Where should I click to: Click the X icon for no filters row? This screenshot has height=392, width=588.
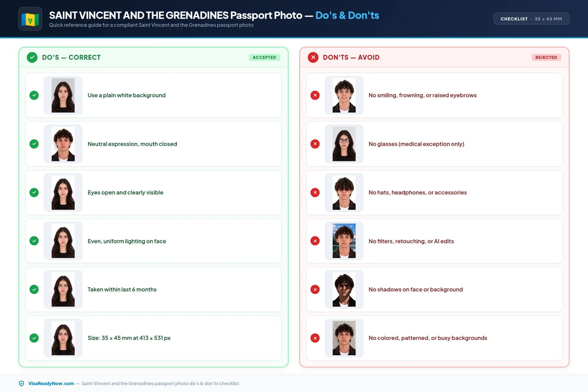[315, 241]
